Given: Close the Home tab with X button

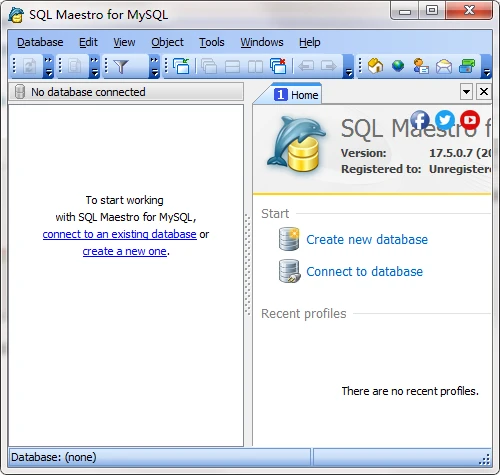Looking at the screenshot, I should [x=484, y=91].
